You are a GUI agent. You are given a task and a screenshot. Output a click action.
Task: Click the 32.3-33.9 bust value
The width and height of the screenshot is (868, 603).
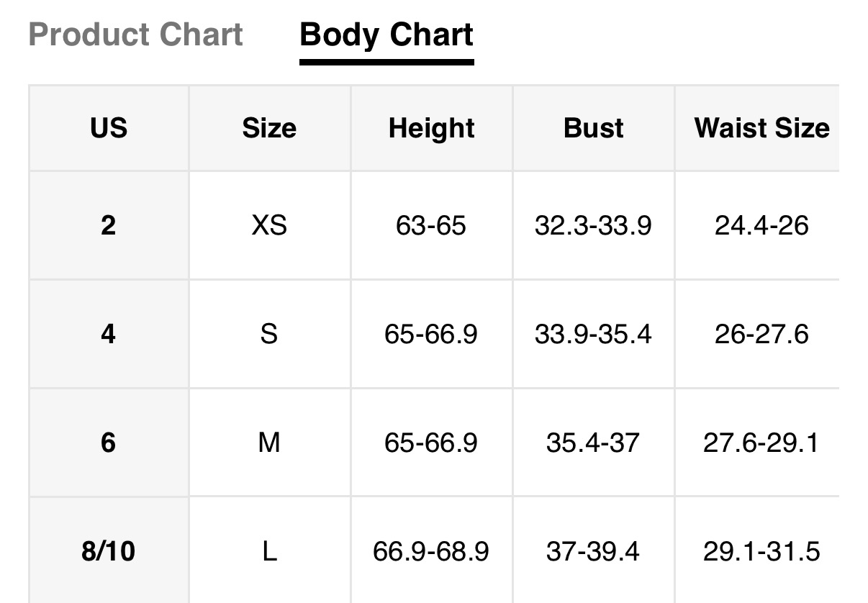[593, 225]
